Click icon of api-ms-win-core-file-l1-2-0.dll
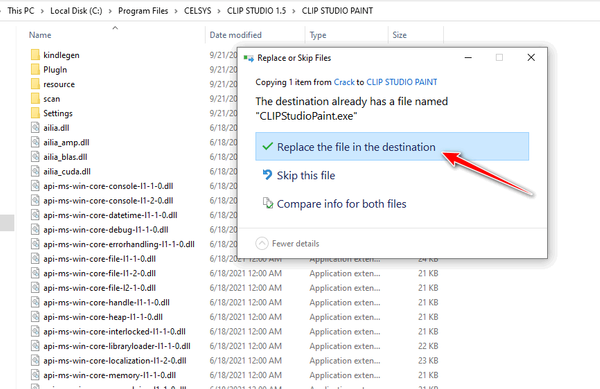Image resolution: width=600 pixels, height=389 pixels. coord(35,273)
